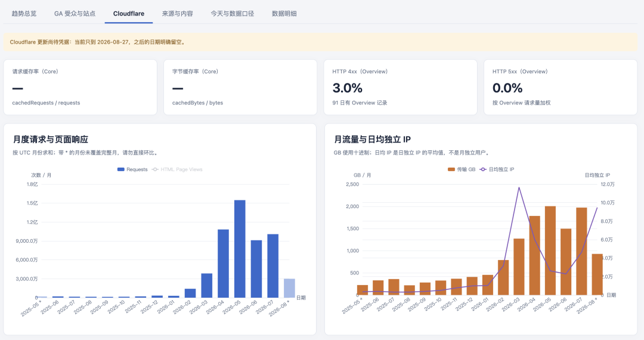Click the HTTP 5xx card value 0.0%
644x340 pixels.
click(x=507, y=88)
